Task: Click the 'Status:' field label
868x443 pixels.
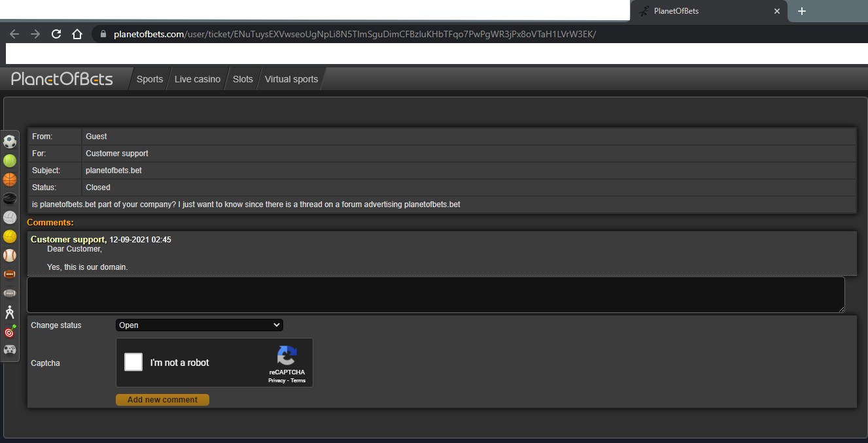Action: (x=44, y=188)
